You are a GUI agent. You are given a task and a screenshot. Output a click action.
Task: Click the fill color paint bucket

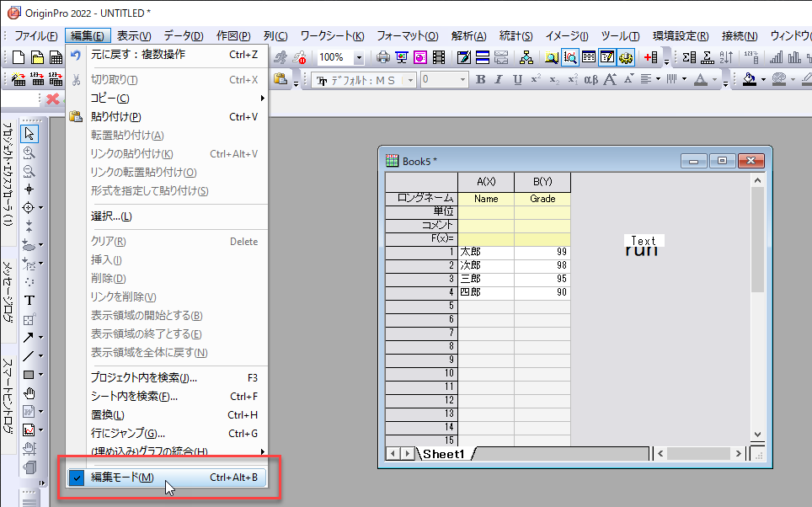[x=750, y=79]
